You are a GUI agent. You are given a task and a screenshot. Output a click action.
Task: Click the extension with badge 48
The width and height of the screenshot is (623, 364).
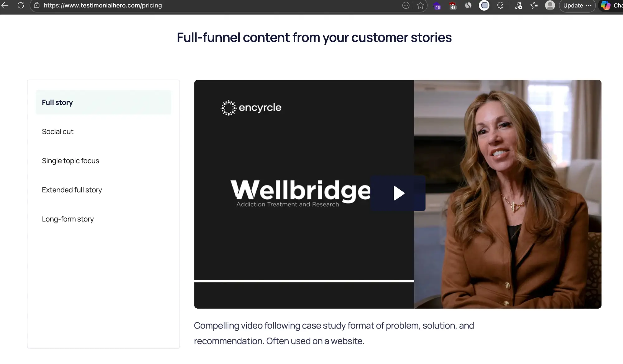(453, 6)
